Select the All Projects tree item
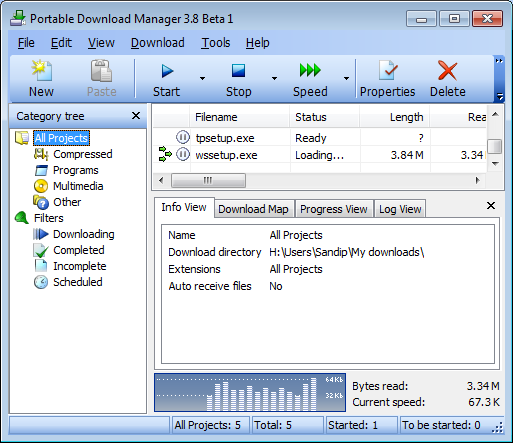The height and width of the screenshot is (443, 513). [x=61, y=138]
